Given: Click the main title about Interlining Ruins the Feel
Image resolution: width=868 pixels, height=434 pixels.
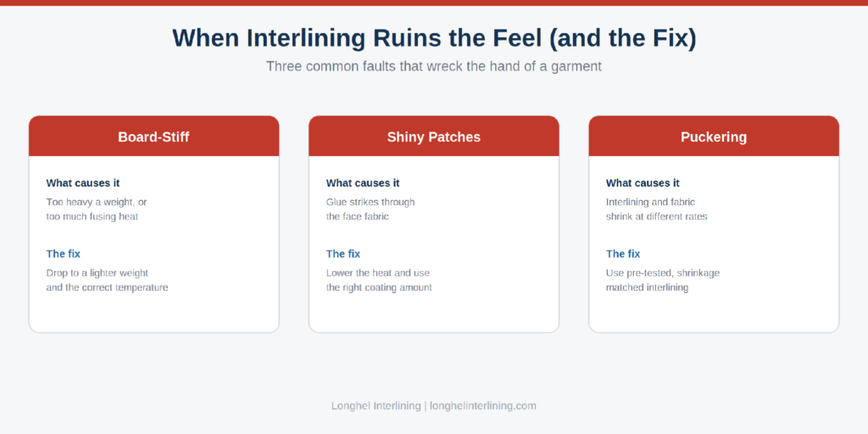Looking at the screenshot, I should (434, 38).
